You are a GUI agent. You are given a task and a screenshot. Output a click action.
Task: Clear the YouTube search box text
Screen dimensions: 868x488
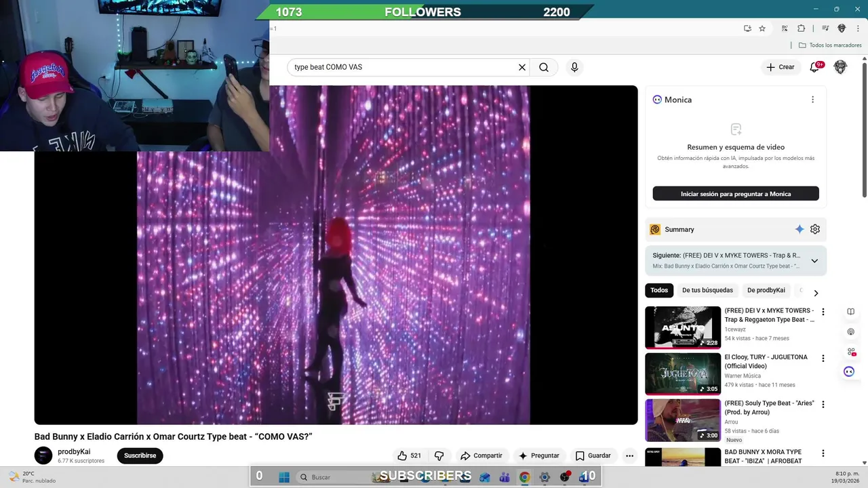click(x=522, y=67)
